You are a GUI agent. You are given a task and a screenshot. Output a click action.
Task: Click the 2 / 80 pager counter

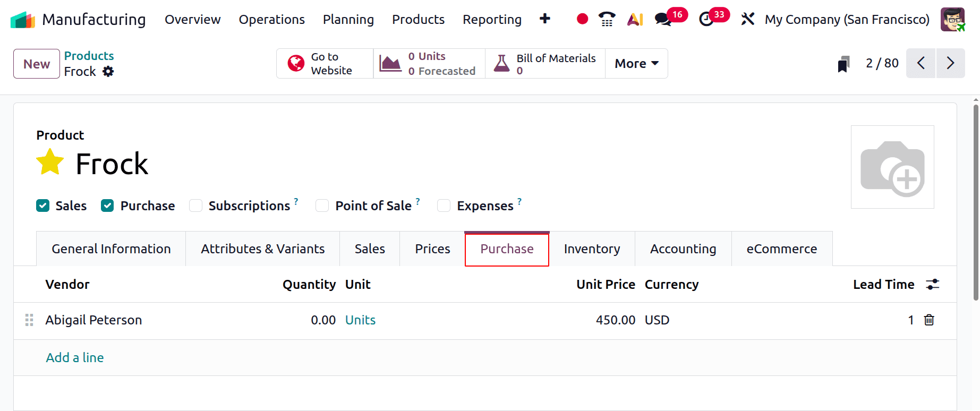point(882,63)
